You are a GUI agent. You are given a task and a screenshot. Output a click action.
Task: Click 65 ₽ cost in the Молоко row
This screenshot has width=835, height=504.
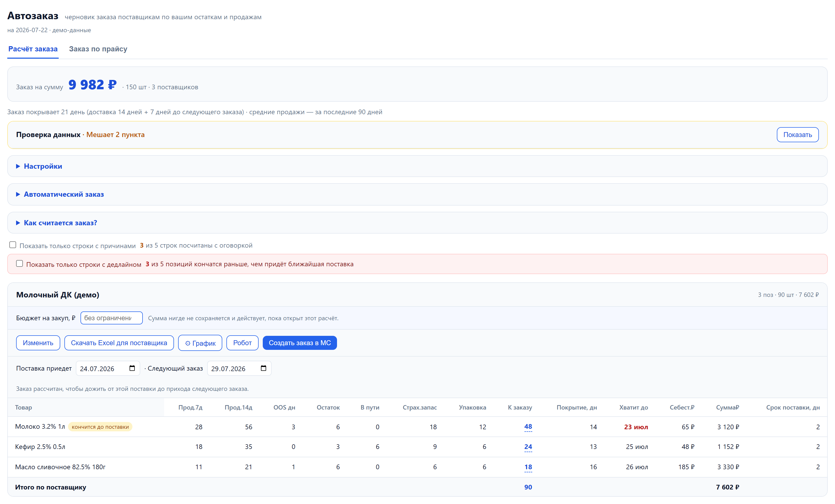(x=688, y=427)
